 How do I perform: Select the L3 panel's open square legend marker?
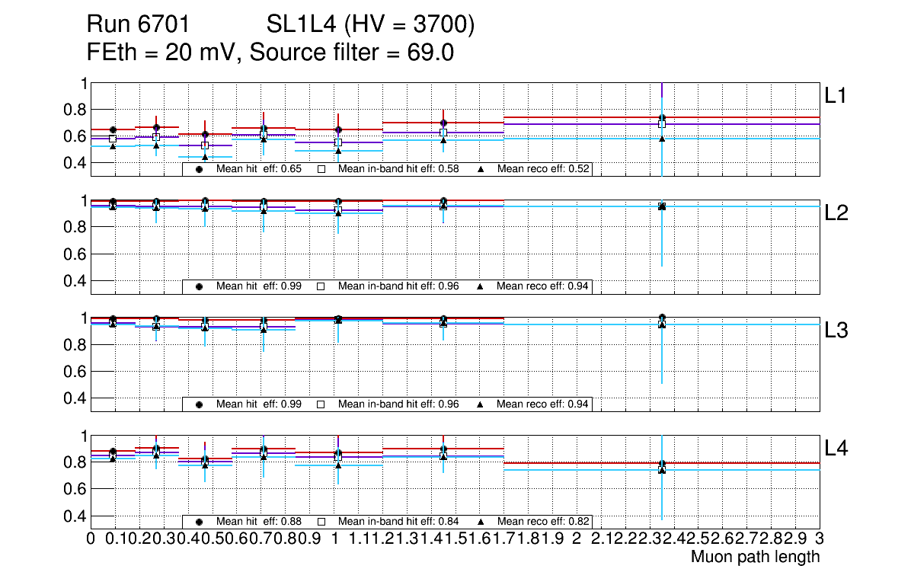(321, 404)
